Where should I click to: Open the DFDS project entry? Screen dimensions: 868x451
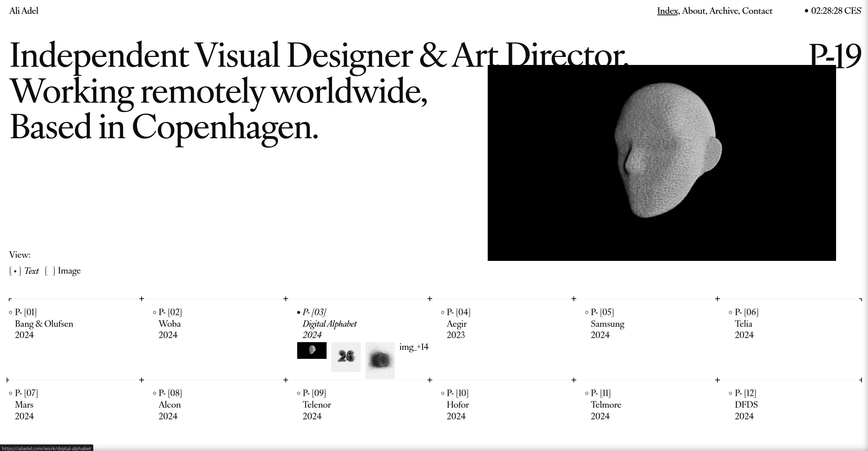tap(746, 405)
